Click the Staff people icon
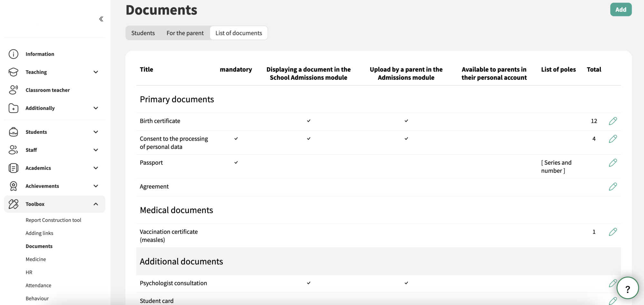The height and width of the screenshot is (305, 644). click(x=14, y=150)
